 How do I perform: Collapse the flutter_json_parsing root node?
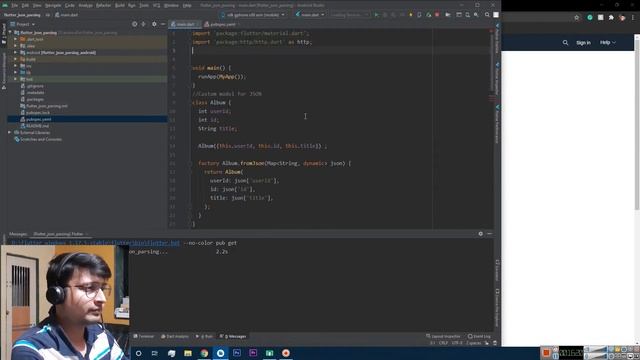coord(10,33)
